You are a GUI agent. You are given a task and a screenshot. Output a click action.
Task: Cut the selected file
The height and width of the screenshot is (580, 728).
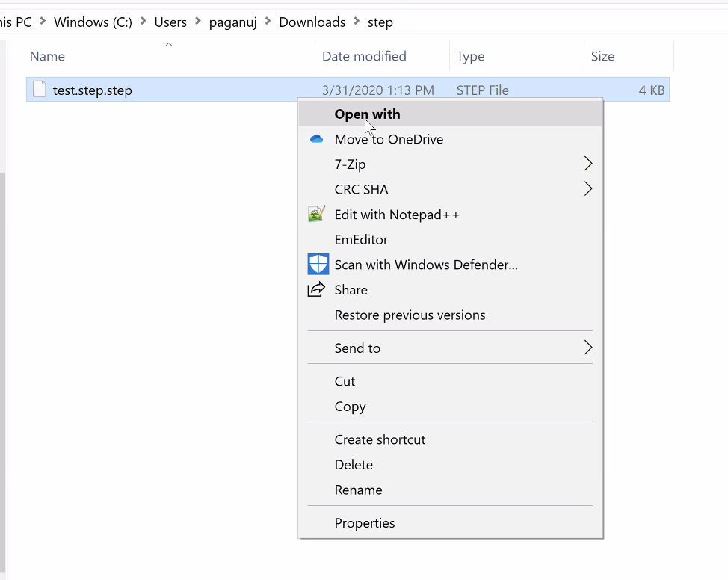[345, 381]
